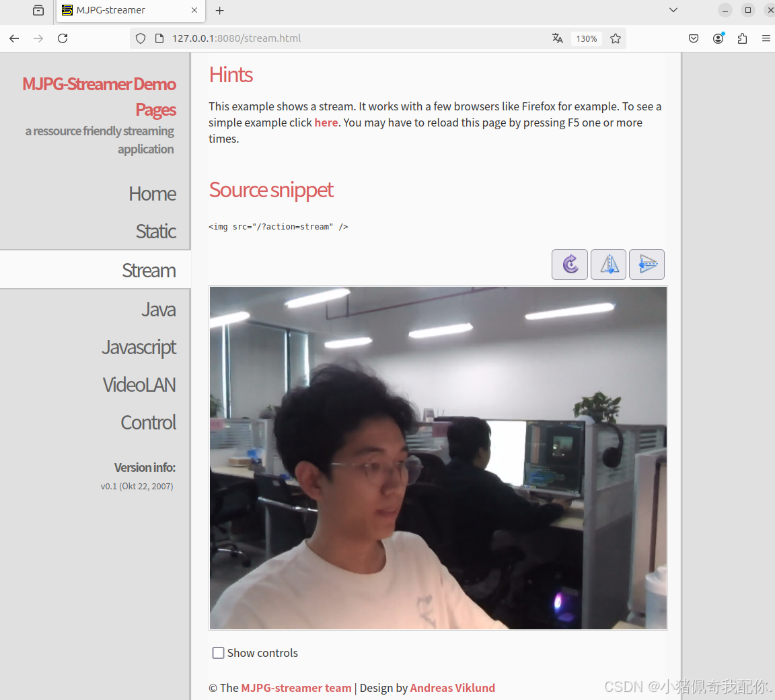Open the Java page in sidebar
This screenshot has height=700, width=775.
(158, 310)
